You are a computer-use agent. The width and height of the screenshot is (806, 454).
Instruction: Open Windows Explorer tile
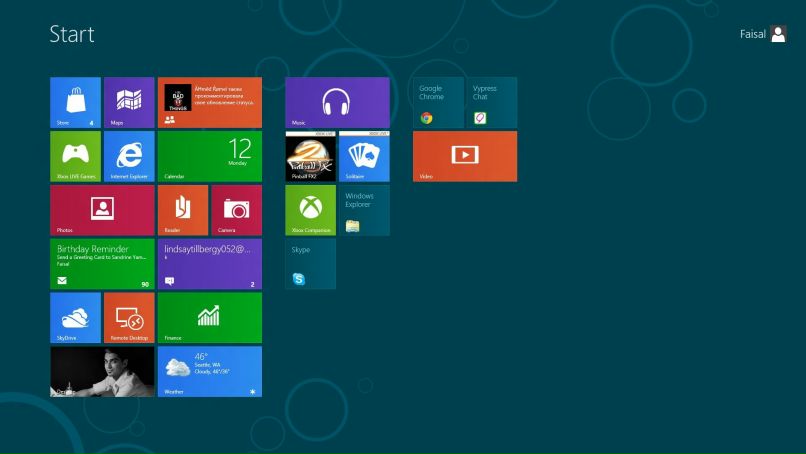coord(364,210)
